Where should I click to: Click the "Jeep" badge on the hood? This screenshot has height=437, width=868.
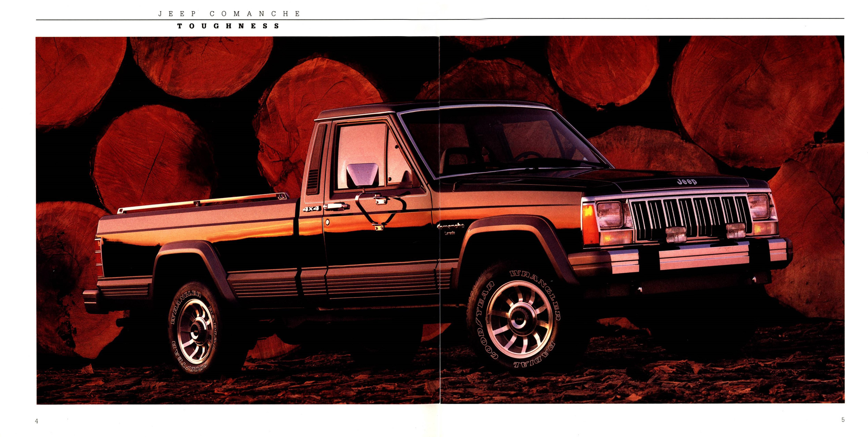(x=687, y=182)
